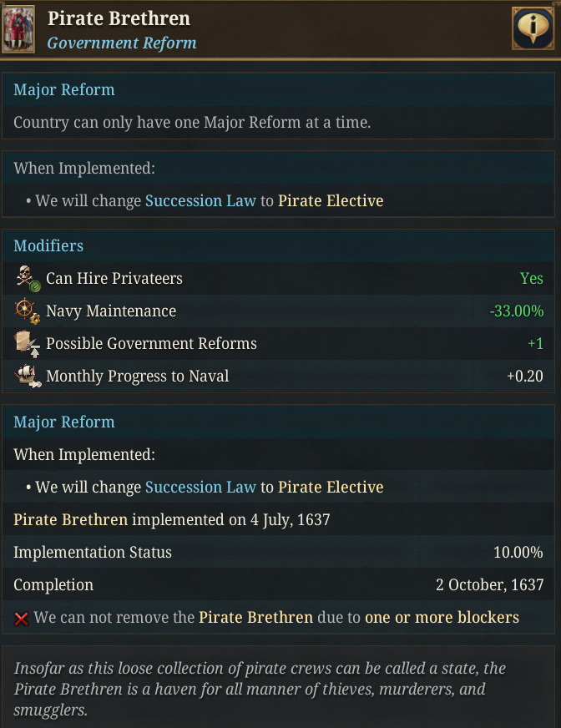Click the first Pirate Elective link
Screen dimensions: 561x728
pyautogui.click(x=331, y=200)
